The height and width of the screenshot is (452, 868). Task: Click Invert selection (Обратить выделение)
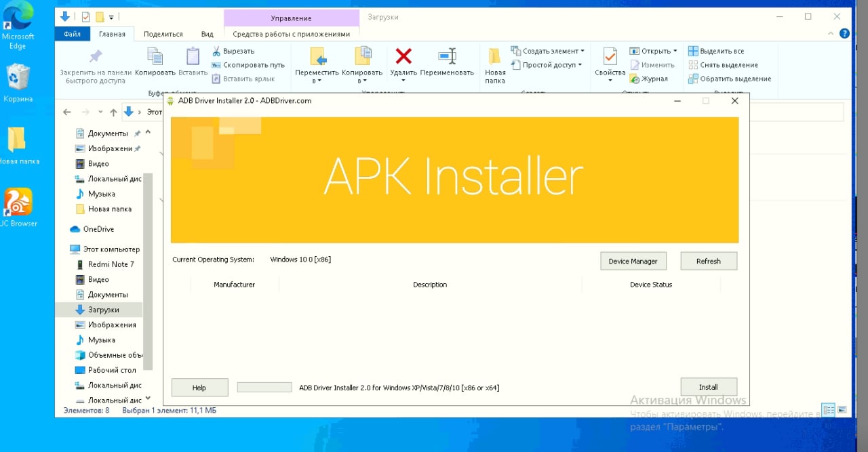tap(730, 79)
